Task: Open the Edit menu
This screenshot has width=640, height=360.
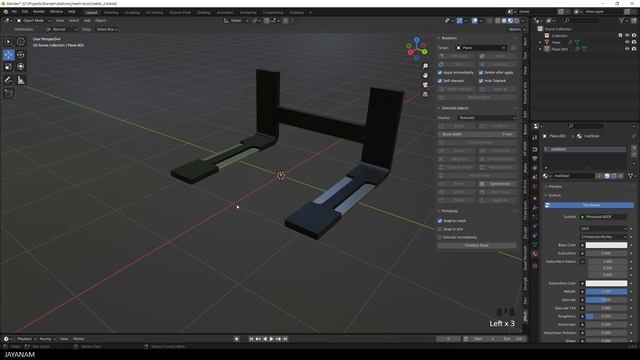Action: [25, 12]
